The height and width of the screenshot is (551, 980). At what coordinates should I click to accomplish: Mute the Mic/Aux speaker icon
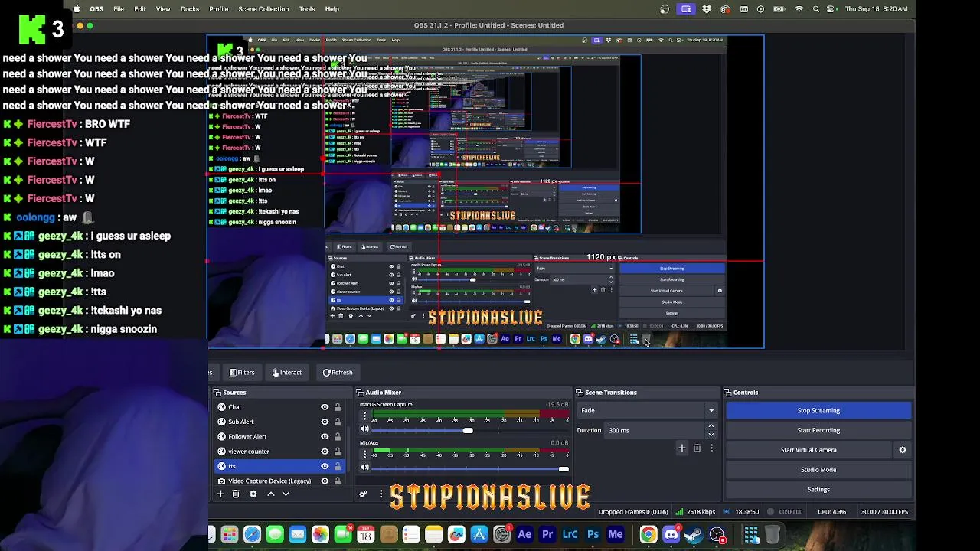[x=364, y=468]
